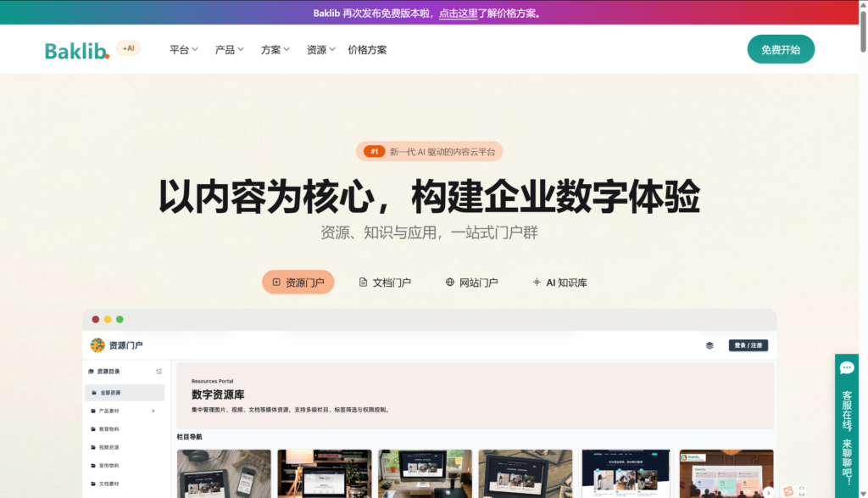The image size is (868, 498).
Task: Click the scrollbar down arrow
Action: tap(863, 493)
